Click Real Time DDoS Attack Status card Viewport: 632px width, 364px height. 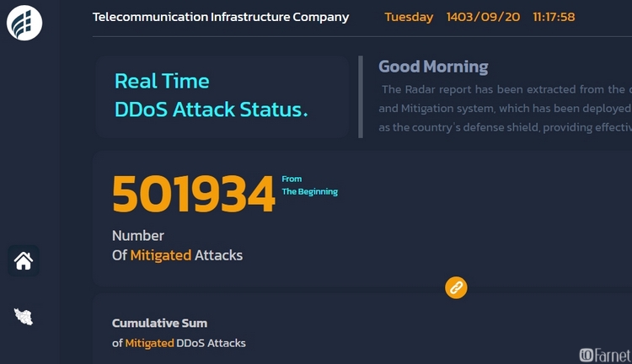point(222,97)
